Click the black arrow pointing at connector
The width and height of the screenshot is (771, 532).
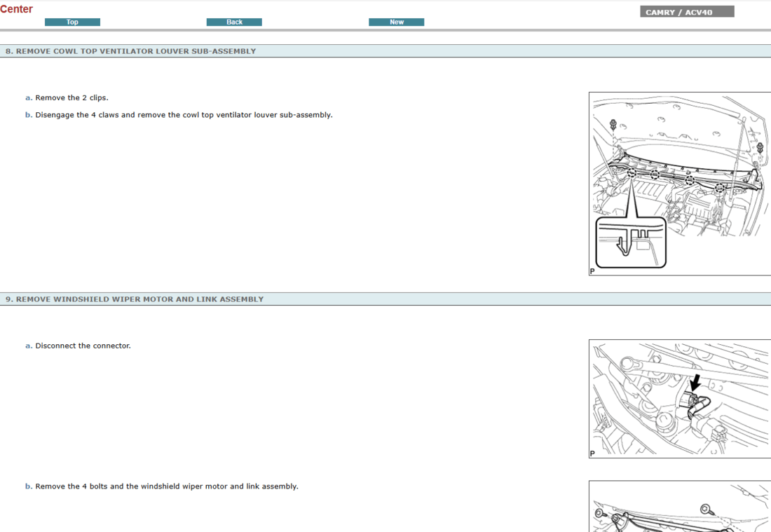pyautogui.click(x=695, y=383)
